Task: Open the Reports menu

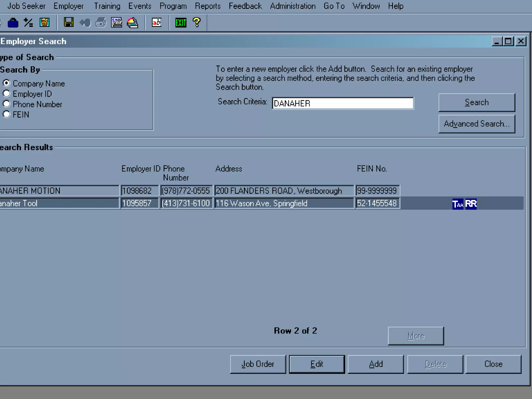Action: click(208, 6)
